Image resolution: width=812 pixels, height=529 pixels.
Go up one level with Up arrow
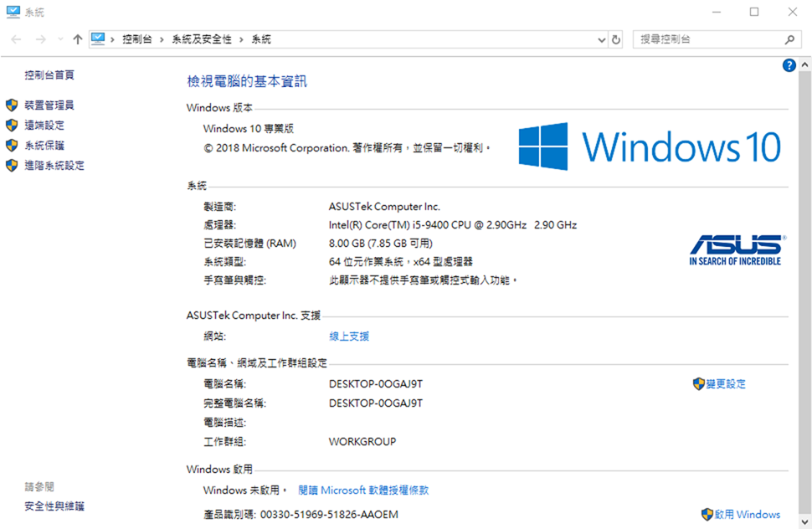[x=78, y=39]
